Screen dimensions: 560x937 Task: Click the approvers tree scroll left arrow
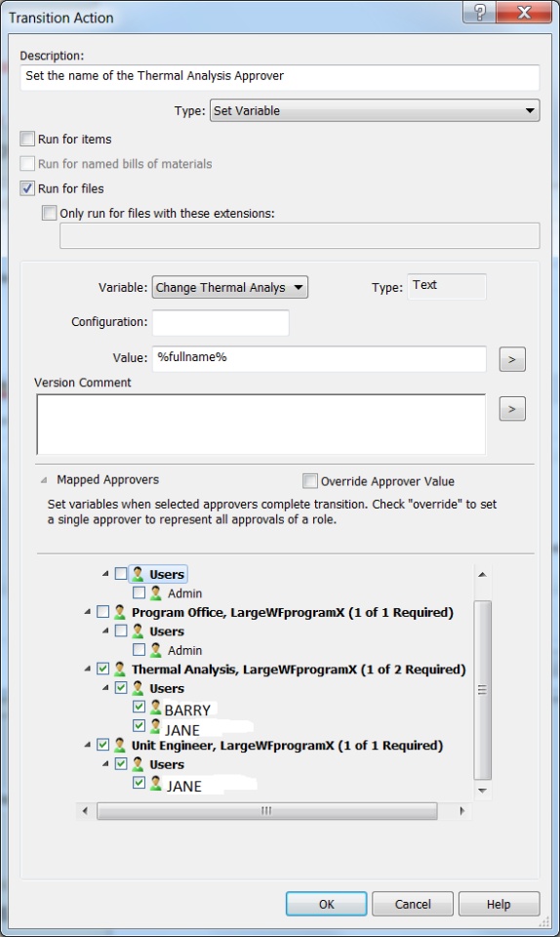pyautogui.click(x=86, y=811)
